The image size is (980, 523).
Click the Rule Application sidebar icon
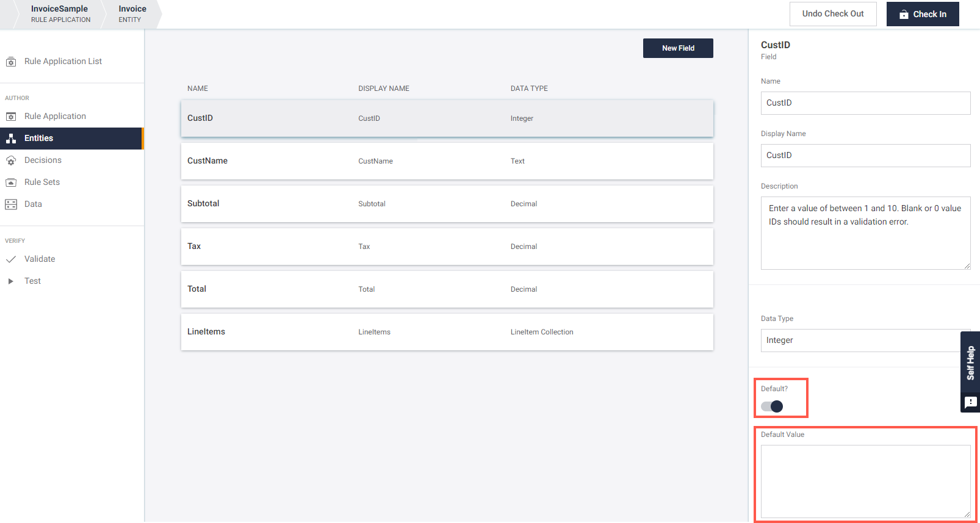(11, 117)
